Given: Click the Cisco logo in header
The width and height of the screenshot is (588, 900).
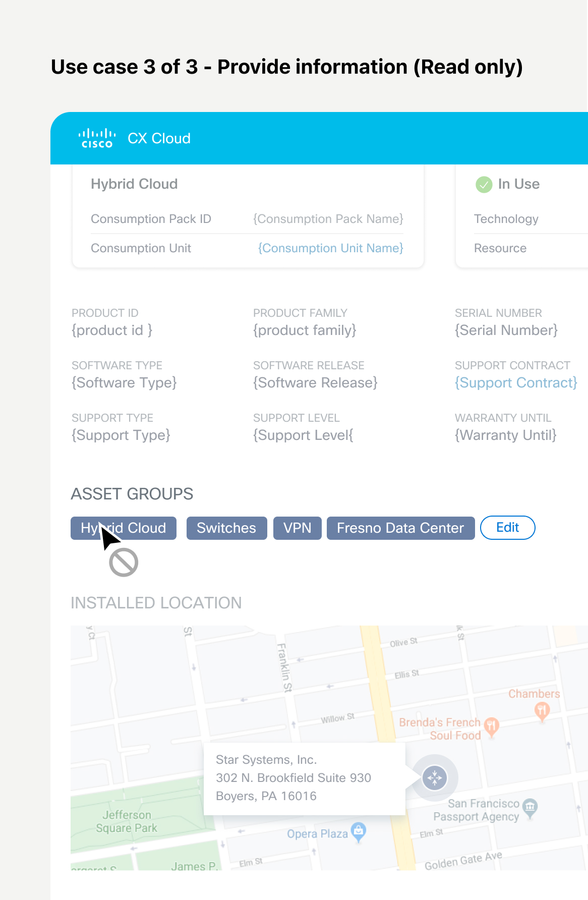Looking at the screenshot, I should (97, 138).
